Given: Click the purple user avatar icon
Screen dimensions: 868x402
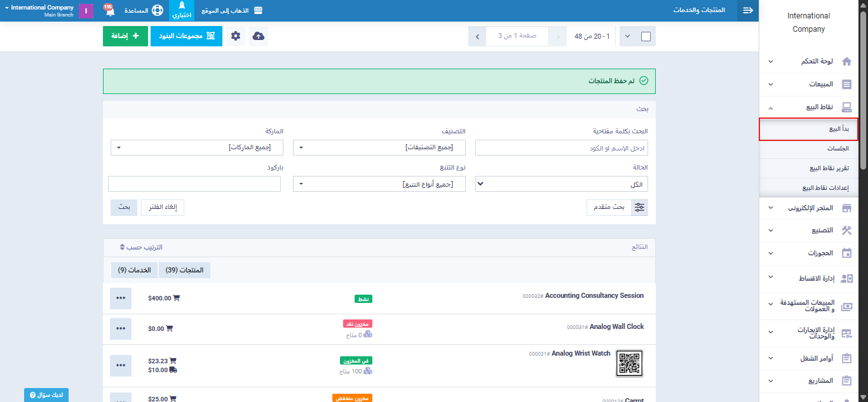Looking at the screenshot, I should pos(86,11).
